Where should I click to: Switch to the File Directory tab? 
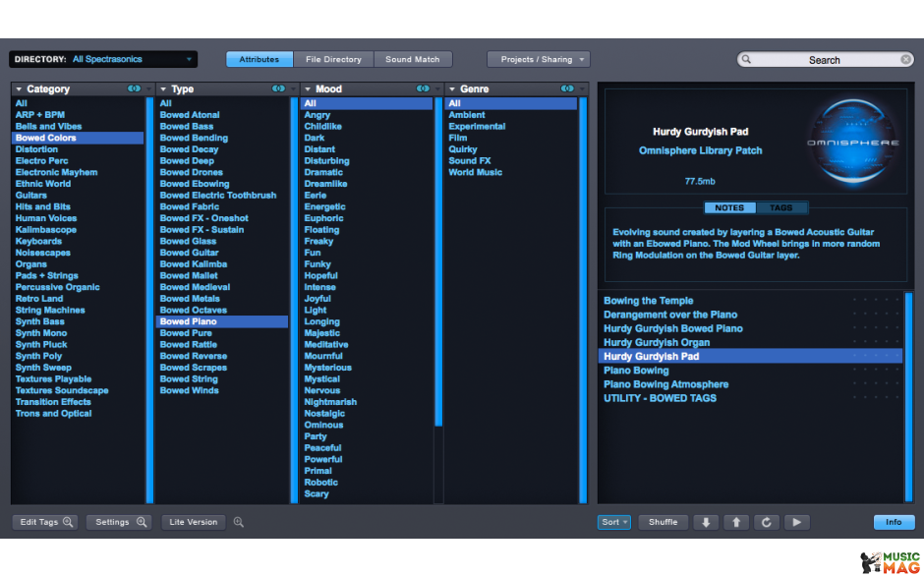click(333, 60)
